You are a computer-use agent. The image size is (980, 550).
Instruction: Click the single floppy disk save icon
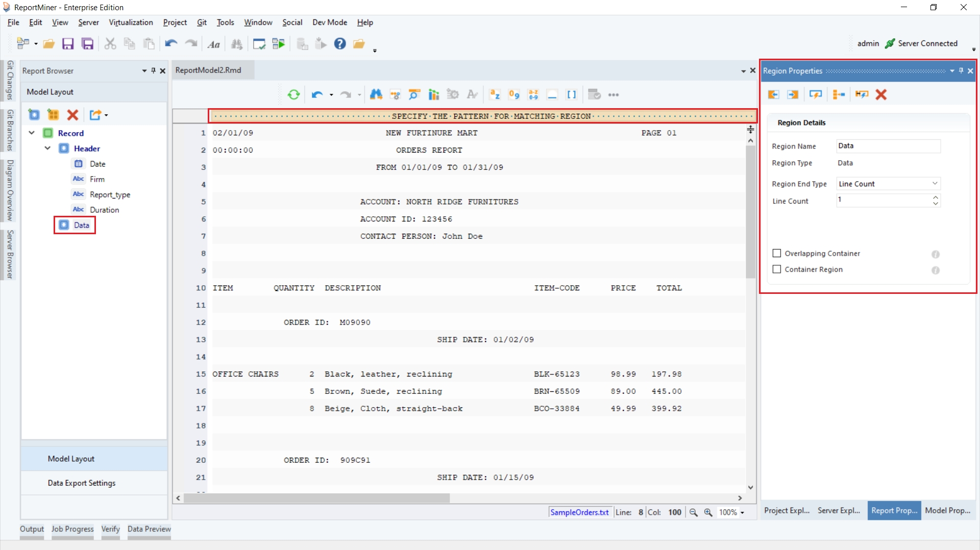68,44
